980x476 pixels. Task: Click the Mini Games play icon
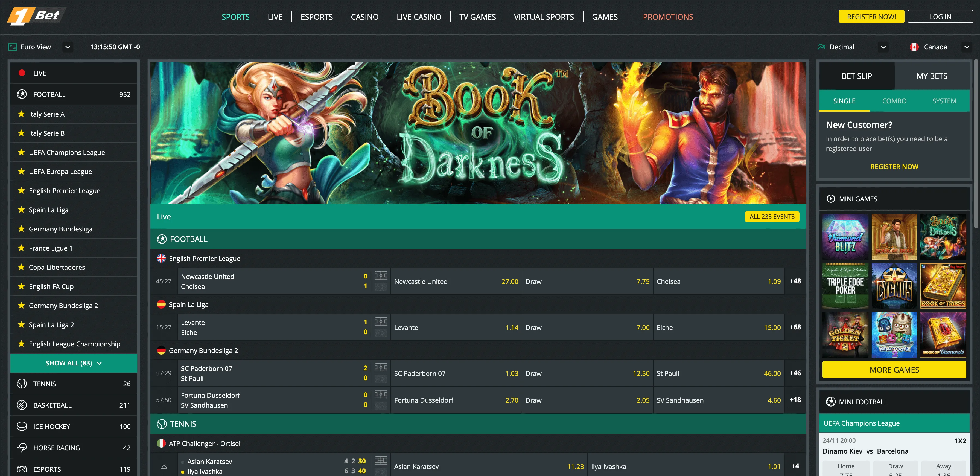point(831,199)
